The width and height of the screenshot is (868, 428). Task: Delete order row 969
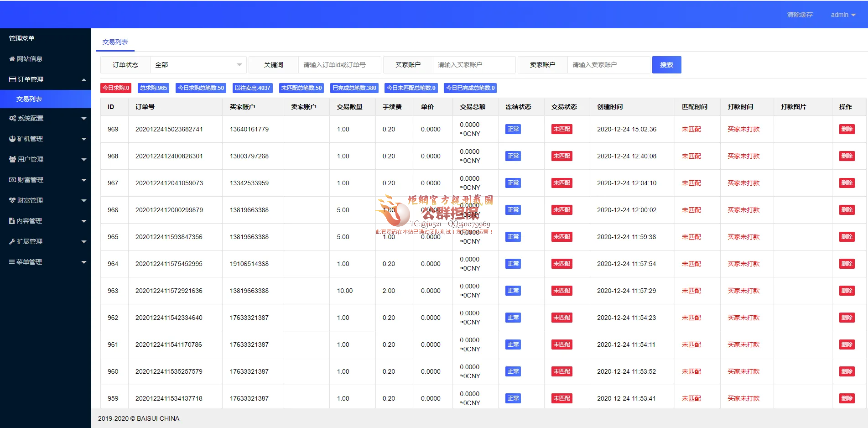click(847, 129)
